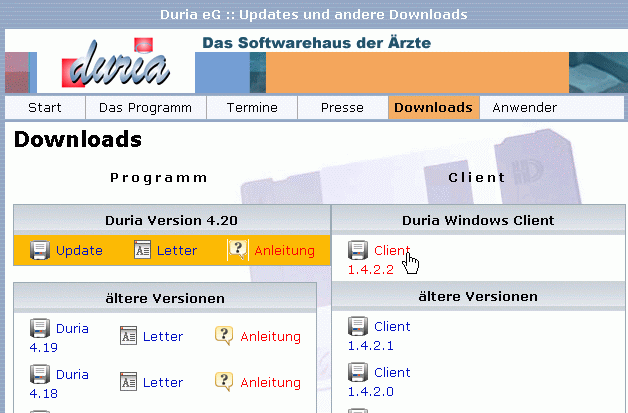
Task: Open the Letter link for Version 4.20
Action: pyautogui.click(x=177, y=251)
